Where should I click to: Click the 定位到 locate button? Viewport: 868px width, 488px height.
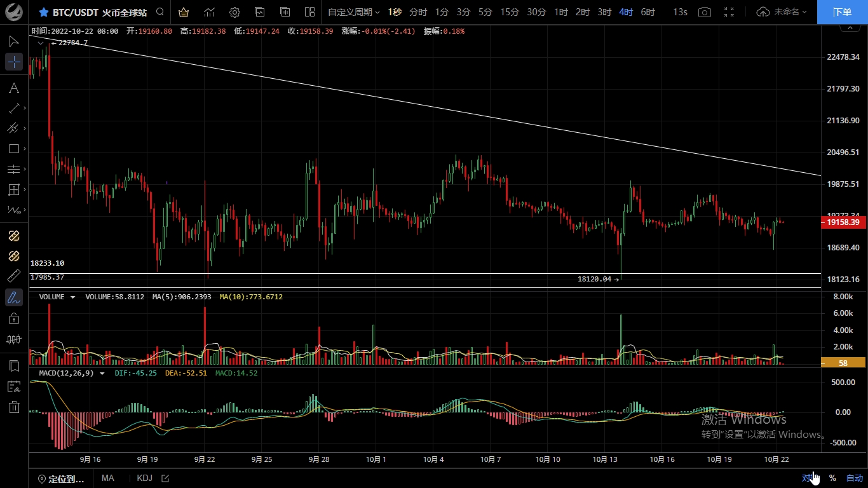(x=62, y=478)
